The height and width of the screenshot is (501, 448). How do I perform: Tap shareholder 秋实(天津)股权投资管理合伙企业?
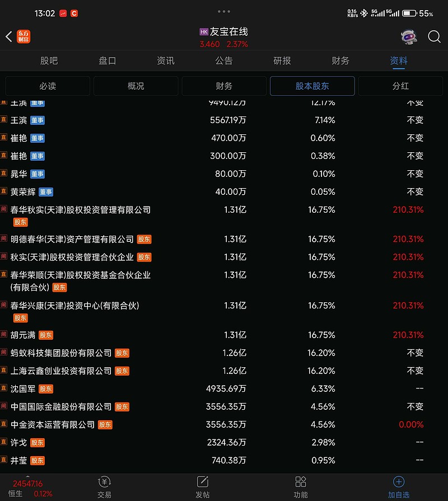(72, 257)
